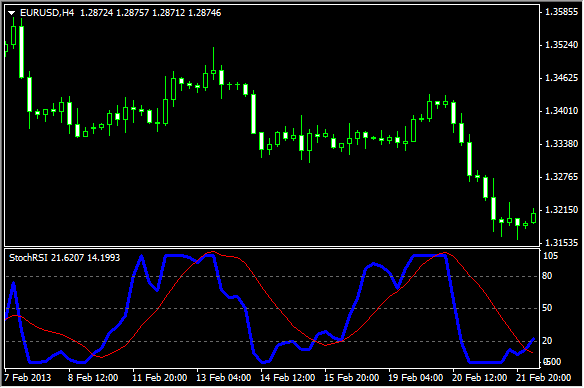
Task: Click the divider between price chart and indicator
Action: tap(272, 247)
